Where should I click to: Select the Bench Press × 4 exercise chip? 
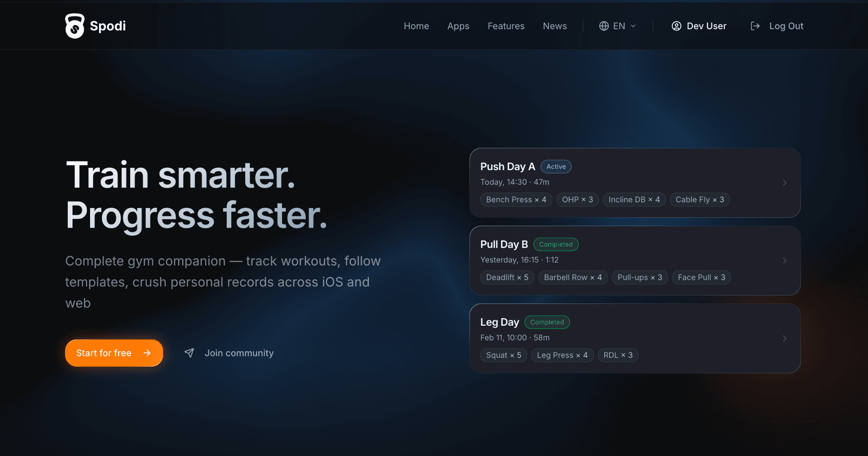coord(516,199)
